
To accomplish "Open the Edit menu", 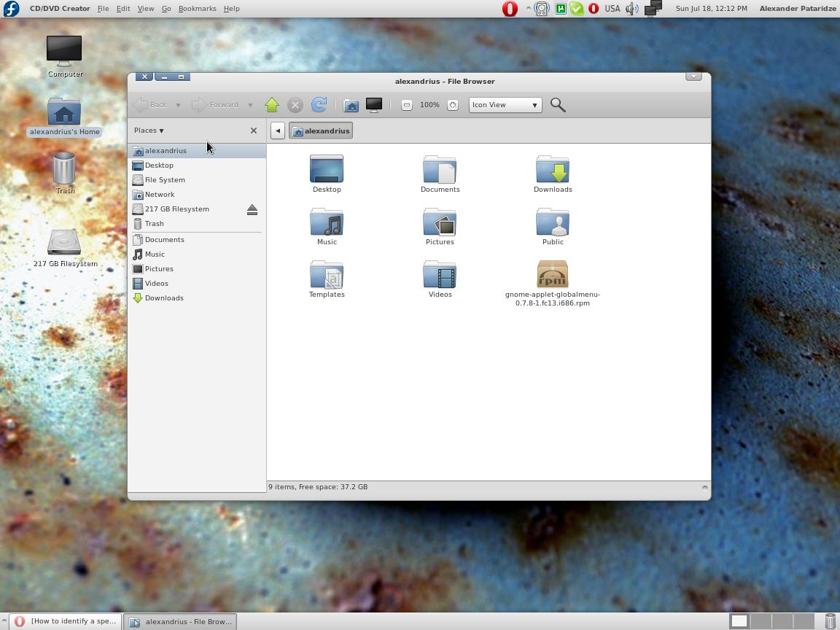I will (123, 9).
